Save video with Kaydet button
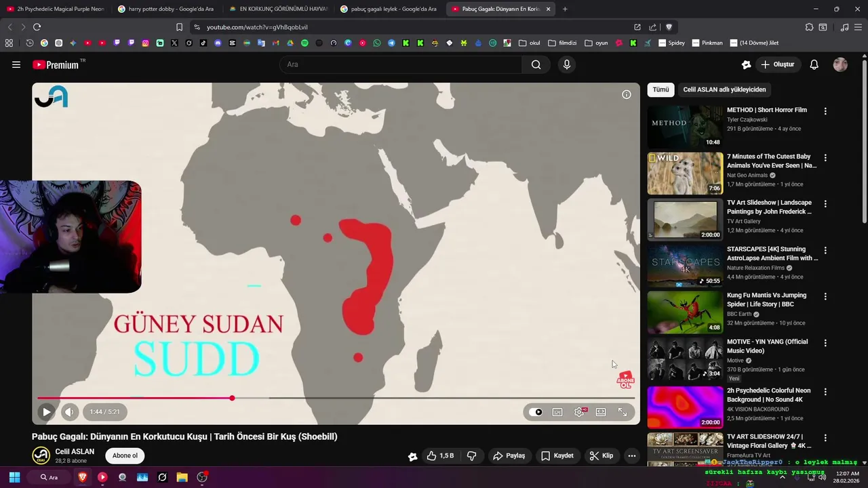 (x=557, y=455)
